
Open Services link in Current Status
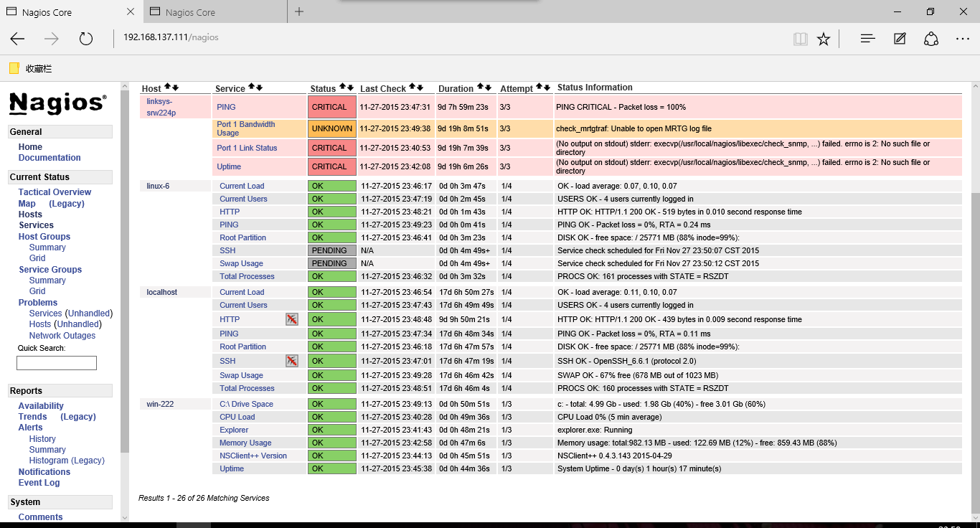tap(36, 225)
